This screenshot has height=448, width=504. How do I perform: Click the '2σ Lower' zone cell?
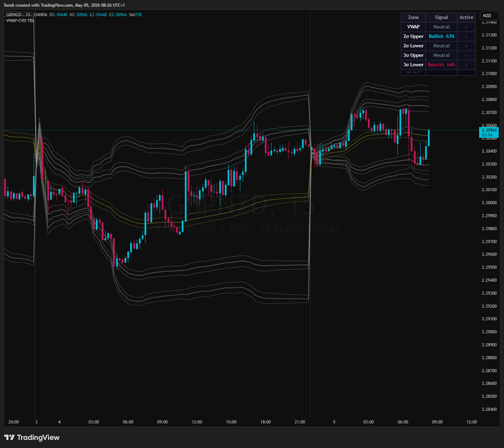pos(414,46)
